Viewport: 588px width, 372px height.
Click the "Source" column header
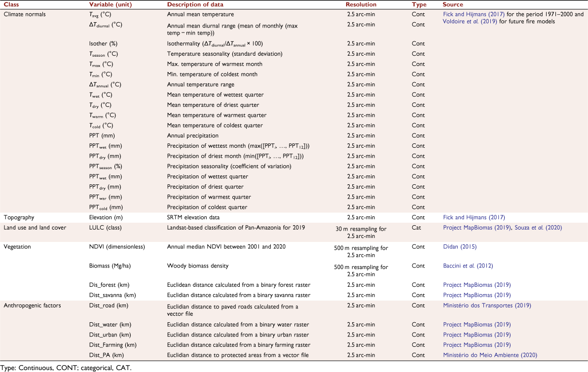pyautogui.click(x=453, y=4)
